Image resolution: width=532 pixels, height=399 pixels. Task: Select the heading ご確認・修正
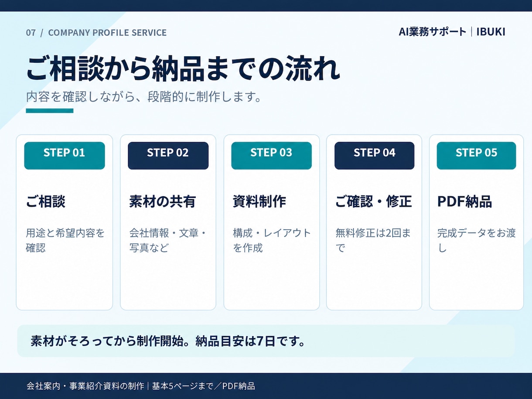[x=374, y=201]
